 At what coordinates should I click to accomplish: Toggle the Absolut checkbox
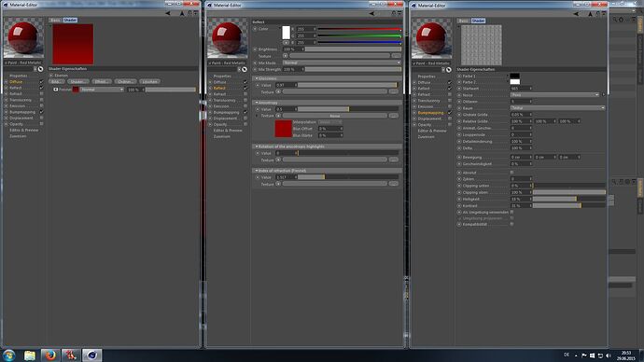pos(511,173)
